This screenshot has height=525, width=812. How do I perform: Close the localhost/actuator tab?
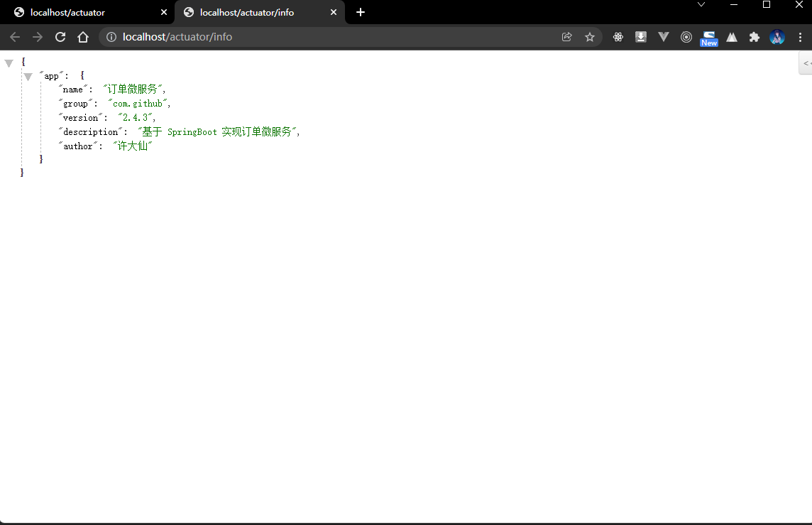coord(164,13)
